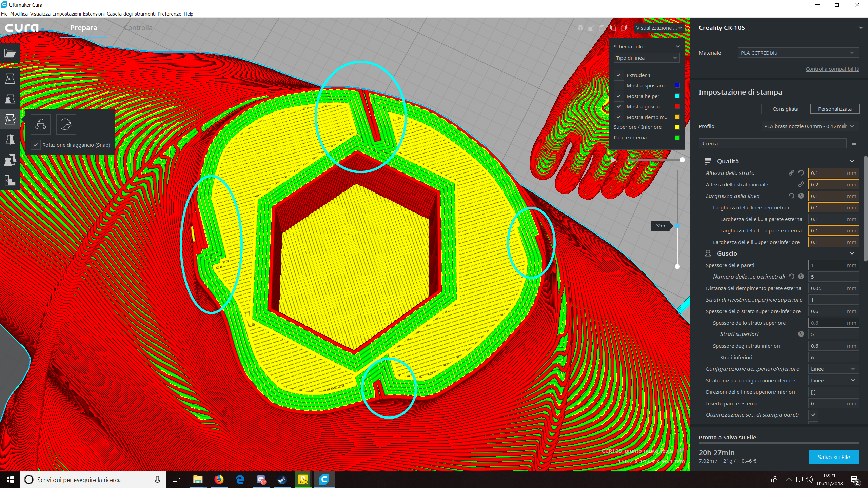868x488 pixels.
Task: Switch to the Controlla tab
Action: coord(138,28)
